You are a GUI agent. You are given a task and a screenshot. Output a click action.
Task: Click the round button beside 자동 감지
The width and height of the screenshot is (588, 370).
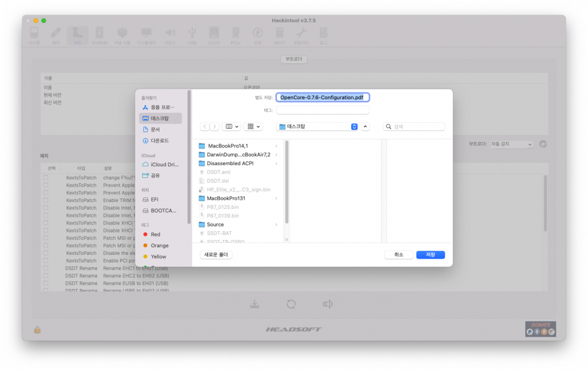[x=543, y=144]
